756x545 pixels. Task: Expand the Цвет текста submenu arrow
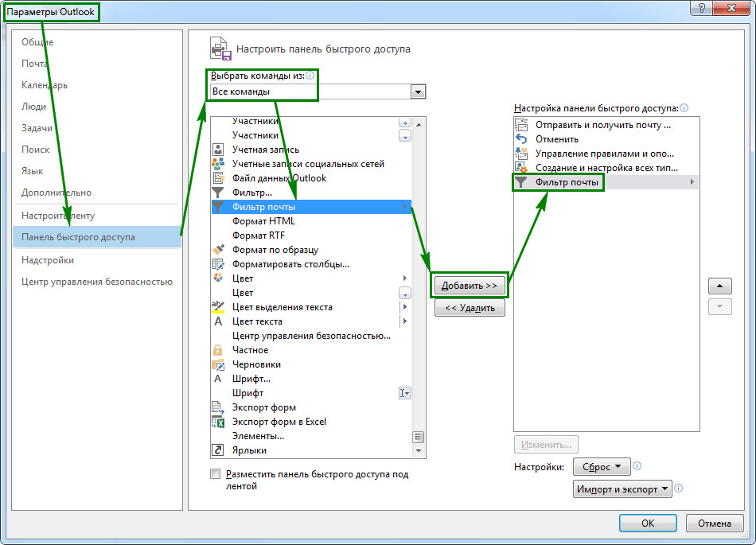405,321
